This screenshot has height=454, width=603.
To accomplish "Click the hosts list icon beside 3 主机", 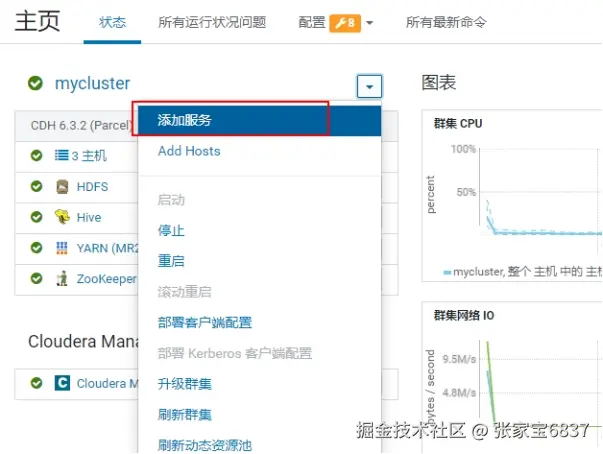I will pos(62,155).
